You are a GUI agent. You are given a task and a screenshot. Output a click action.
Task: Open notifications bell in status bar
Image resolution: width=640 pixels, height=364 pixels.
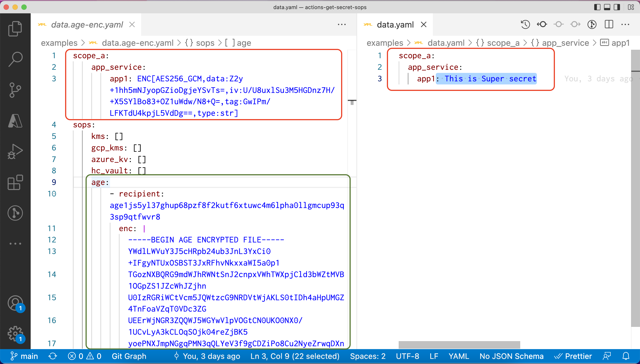click(x=626, y=356)
